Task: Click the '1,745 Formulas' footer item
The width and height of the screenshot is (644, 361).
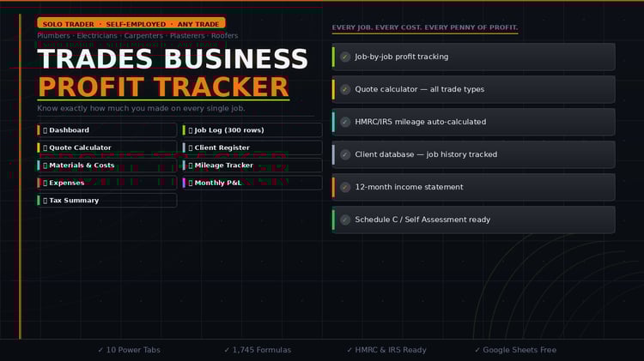Action: tap(258, 350)
